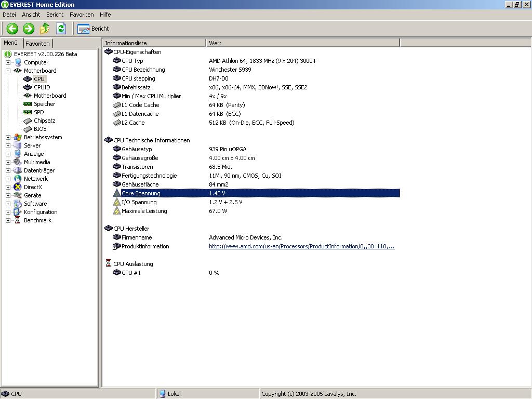Click the Konfiguration tree icon
Image resolution: width=532 pixels, height=399 pixels.
click(18, 212)
